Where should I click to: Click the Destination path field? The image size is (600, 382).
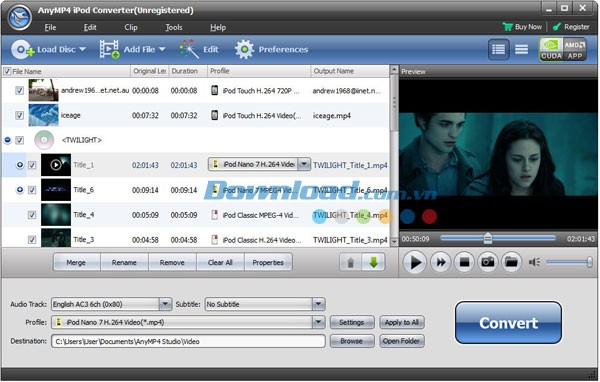click(188, 341)
